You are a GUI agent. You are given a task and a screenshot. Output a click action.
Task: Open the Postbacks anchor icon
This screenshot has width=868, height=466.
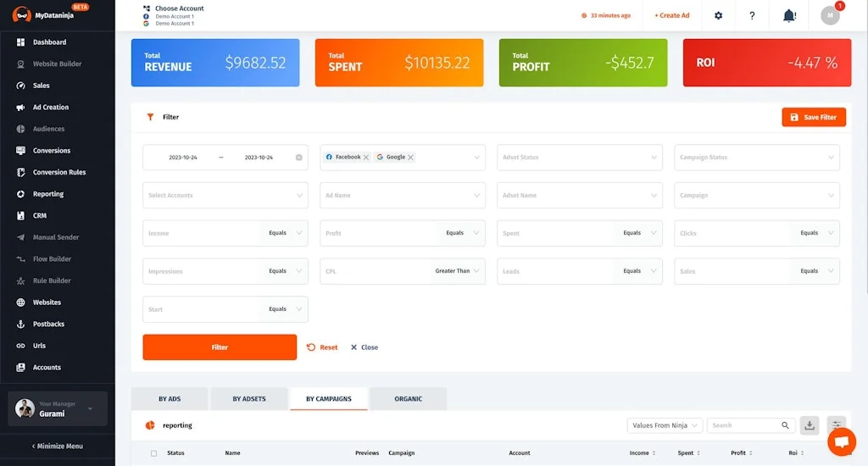pos(20,325)
